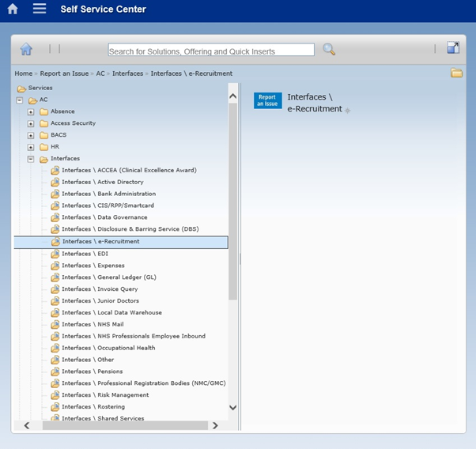Click the blue house icon in toolbar
476x449 pixels.
26,49
